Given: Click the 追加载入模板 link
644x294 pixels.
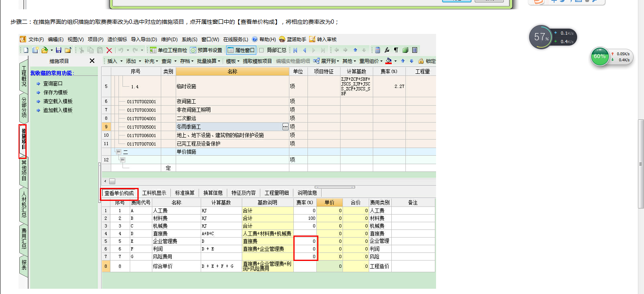Looking at the screenshot, I should [58, 110].
